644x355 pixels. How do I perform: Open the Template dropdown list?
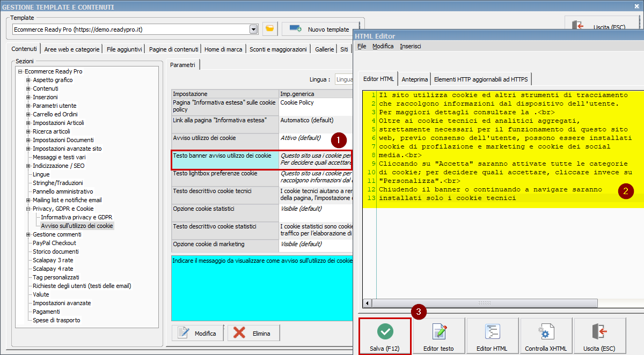coord(254,29)
